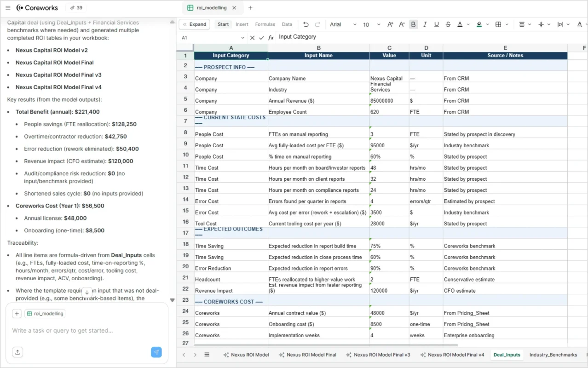
Task: Increase the font size
Action: click(390, 24)
